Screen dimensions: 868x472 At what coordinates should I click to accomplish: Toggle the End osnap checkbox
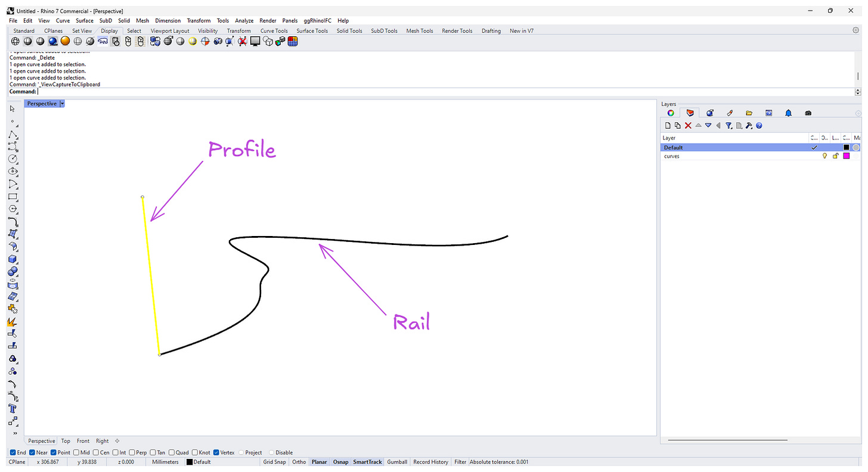coord(13,452)
